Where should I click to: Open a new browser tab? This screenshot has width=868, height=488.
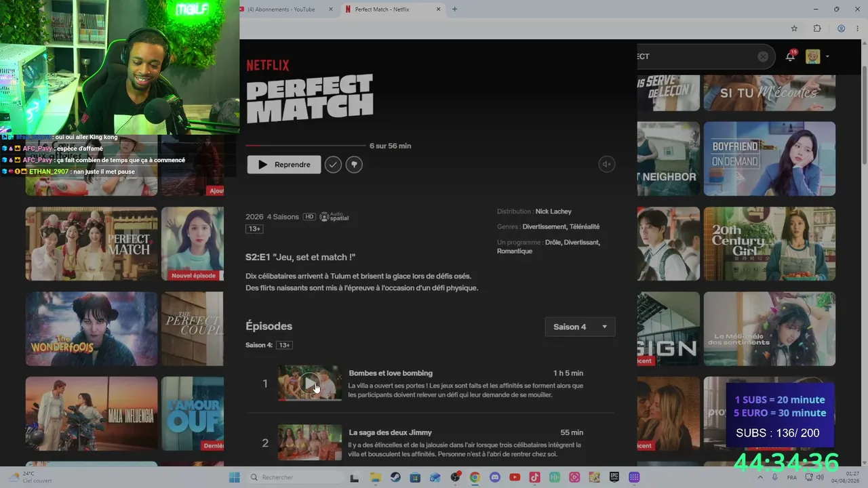[454, 9]
